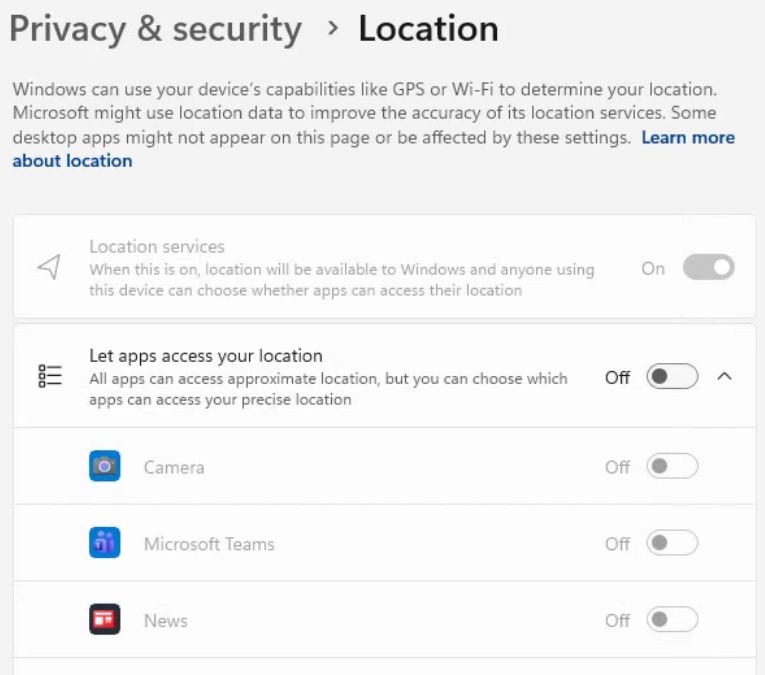Select the Camera app label
This screenshot has height=675, width=765.
[174, 467]
